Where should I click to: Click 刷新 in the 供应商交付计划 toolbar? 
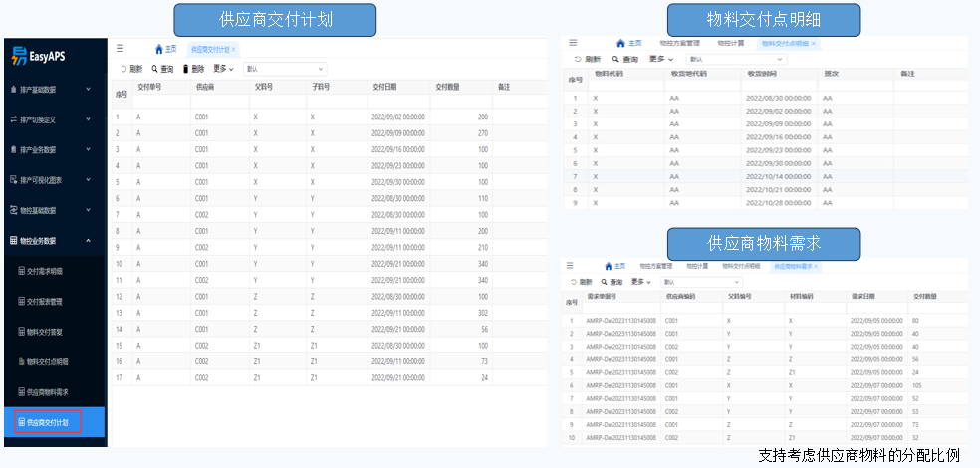click(x=130, y=69)
